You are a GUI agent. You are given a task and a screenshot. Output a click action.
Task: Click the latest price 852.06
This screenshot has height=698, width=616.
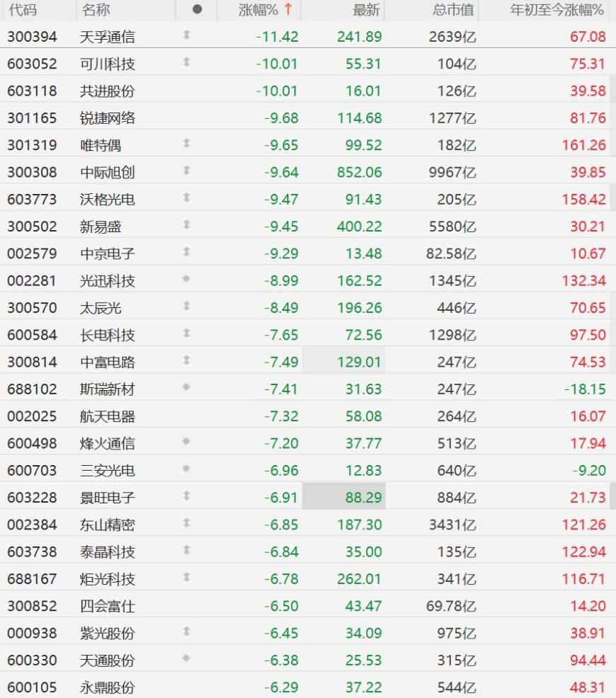[360, 172]
